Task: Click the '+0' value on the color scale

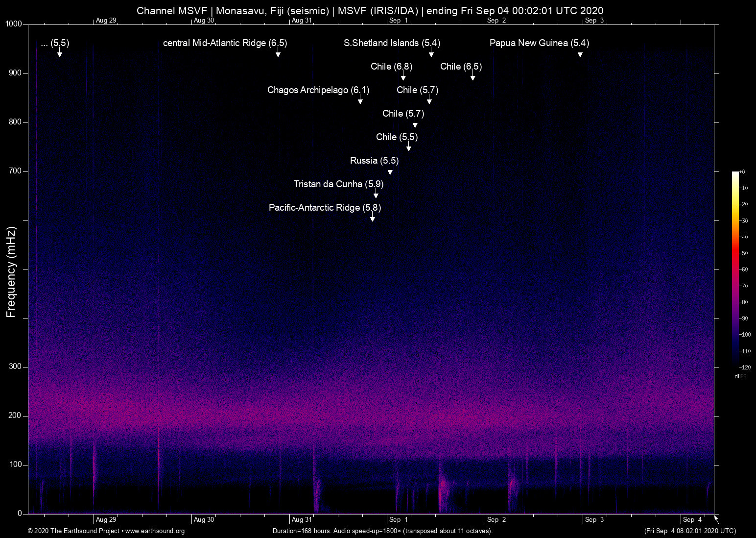Action: coord(742,172)
